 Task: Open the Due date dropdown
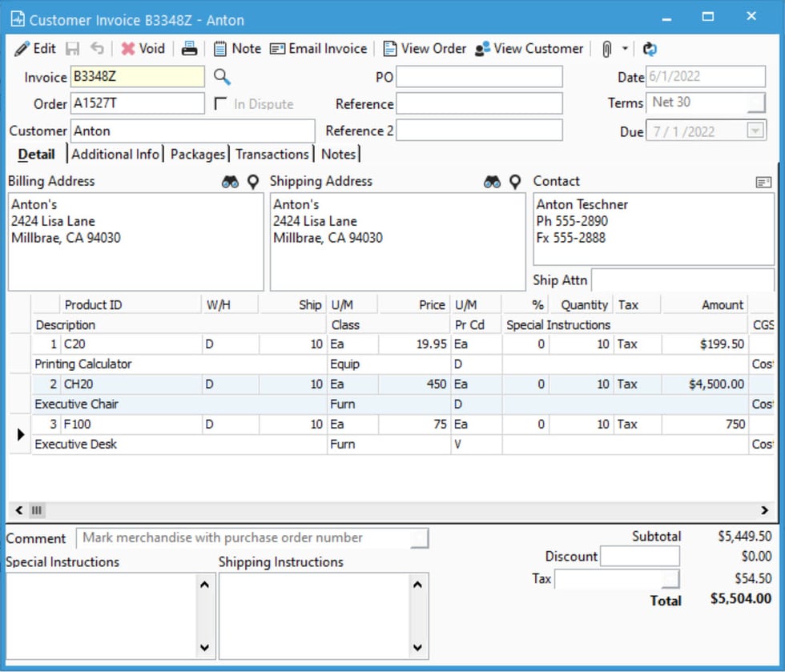tap(755, 131)
